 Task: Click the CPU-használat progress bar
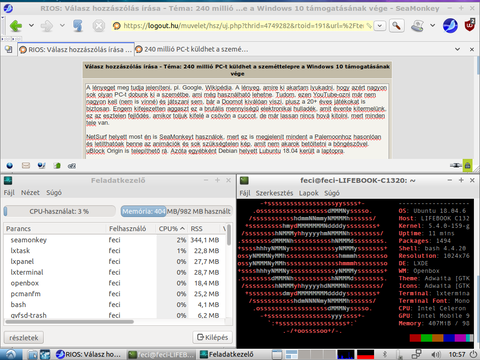[60, 211]
